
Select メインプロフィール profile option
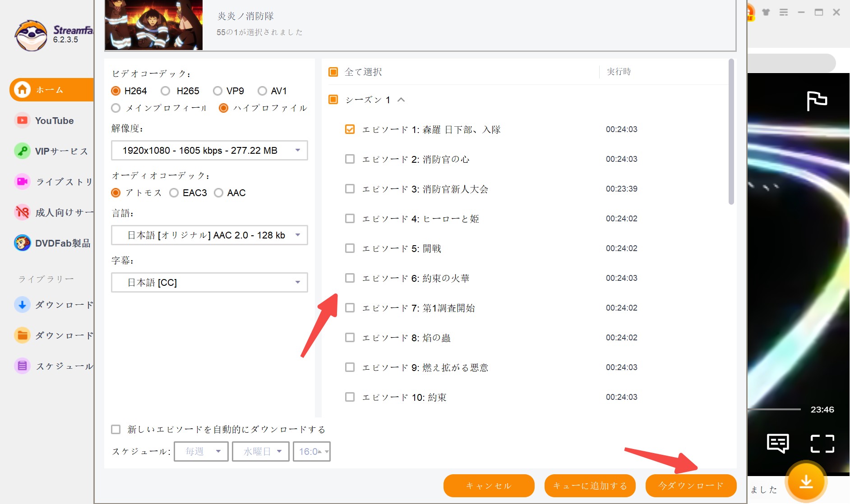point(115,108)
